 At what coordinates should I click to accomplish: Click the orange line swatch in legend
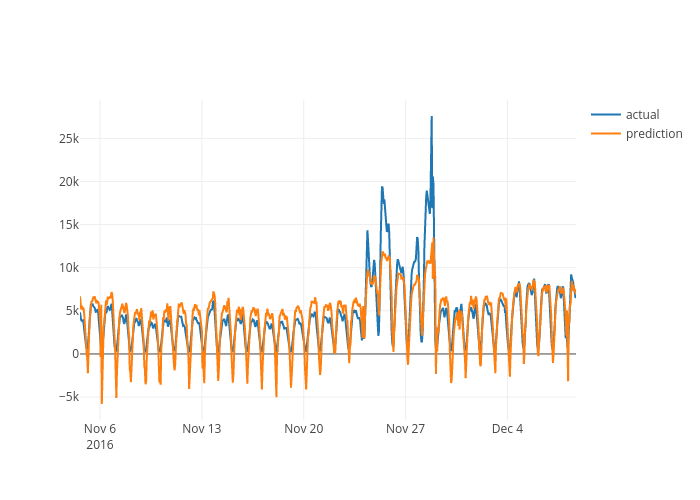606,134
